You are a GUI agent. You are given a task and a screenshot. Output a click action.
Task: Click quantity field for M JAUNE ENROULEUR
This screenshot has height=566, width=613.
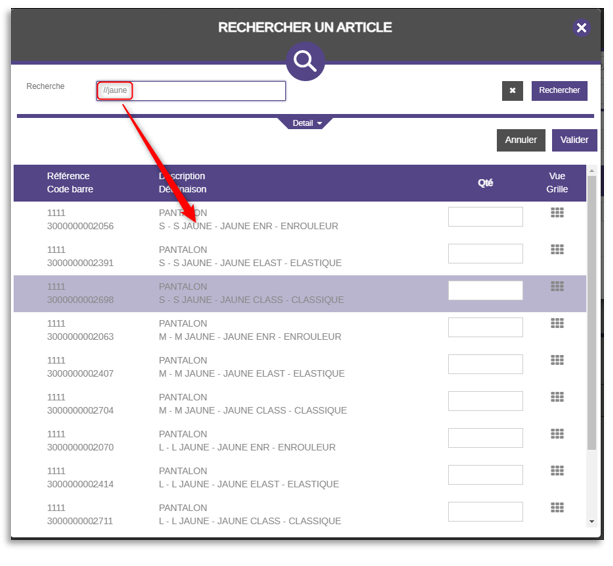click(485, 327)
